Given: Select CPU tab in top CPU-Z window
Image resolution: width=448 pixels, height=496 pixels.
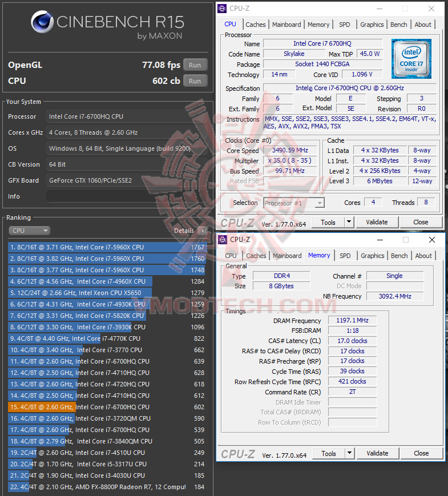Looking at the screenshot, I should (x=231, y=24).
